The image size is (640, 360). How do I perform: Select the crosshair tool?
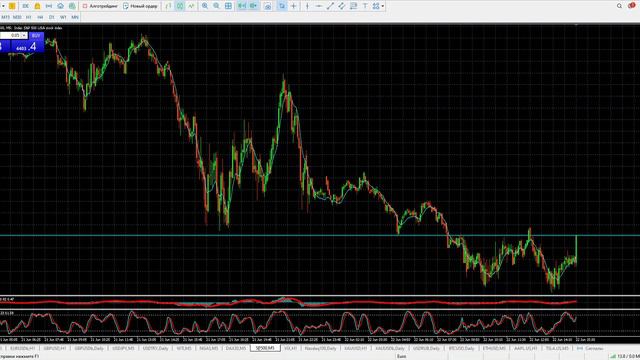(x=293, y=6)
